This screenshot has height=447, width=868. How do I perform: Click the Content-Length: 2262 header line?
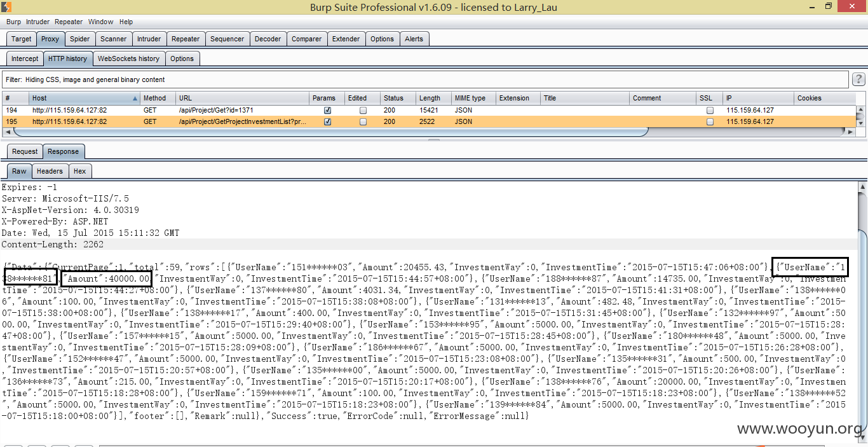[53, 244]
